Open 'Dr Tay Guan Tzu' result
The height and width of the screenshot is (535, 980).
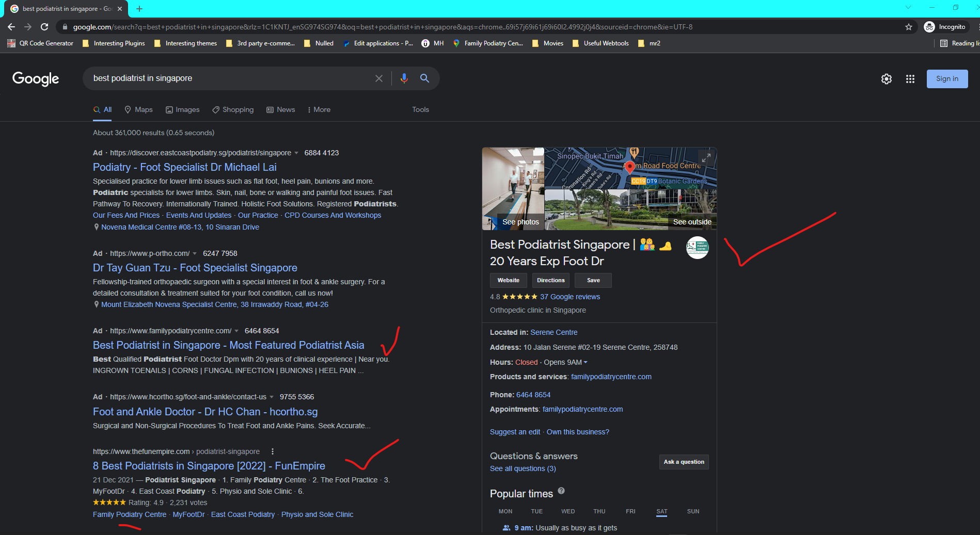(195, 268)
